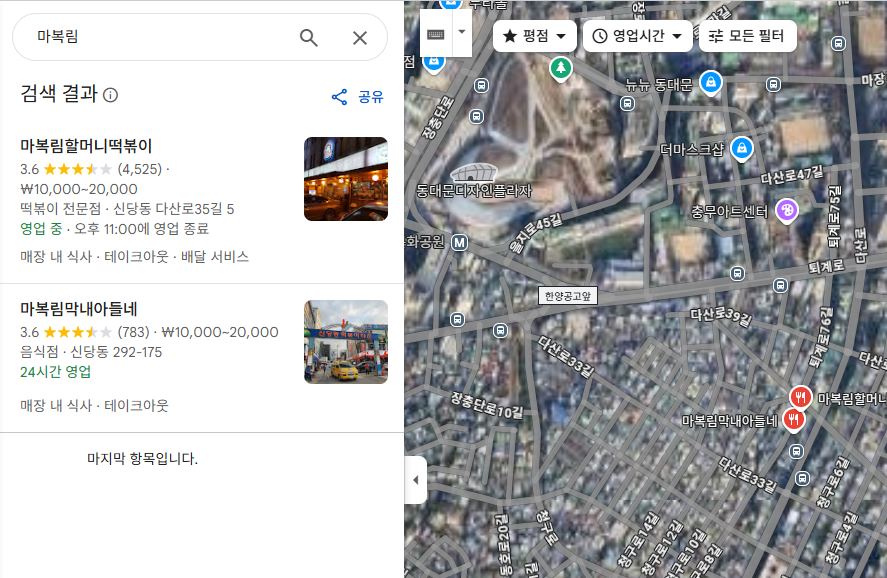The width and height of the screenshot is (887, 578).
Task: Click the 충무아트센터 purple marker
Action: click(786, 211)
